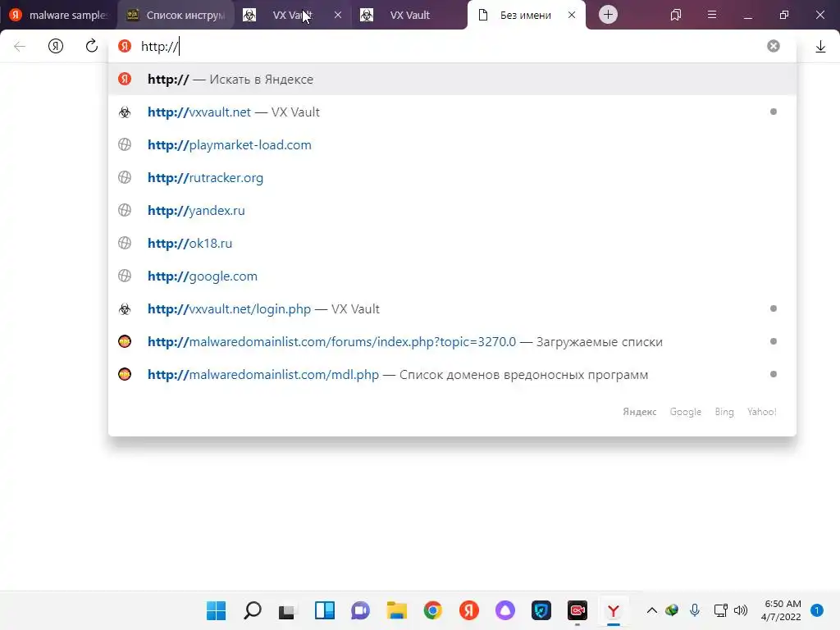Open notification badge in tray
The width and height of the screenshot is (840, 630).
pyautogui.click(x=816, y=610)
